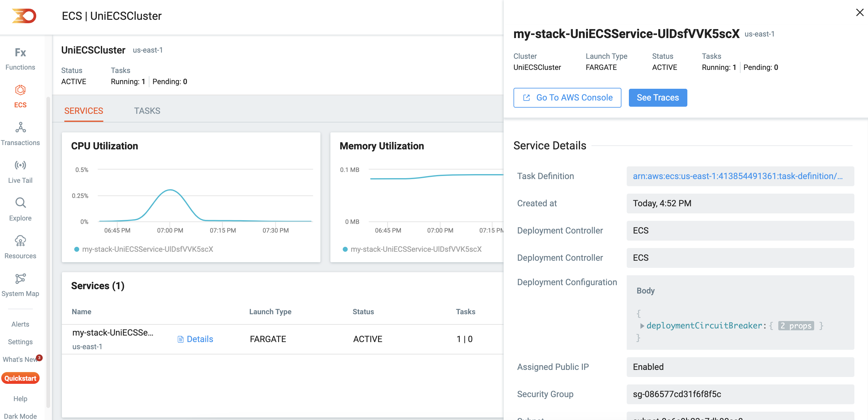The width and height of the screenshot is (868, 420).
Task: Click the See Traces button
Action: (657, 98)
